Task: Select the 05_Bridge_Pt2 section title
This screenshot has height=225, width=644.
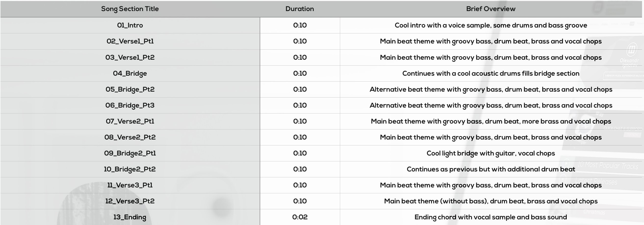Action: (x=130, y=89)
